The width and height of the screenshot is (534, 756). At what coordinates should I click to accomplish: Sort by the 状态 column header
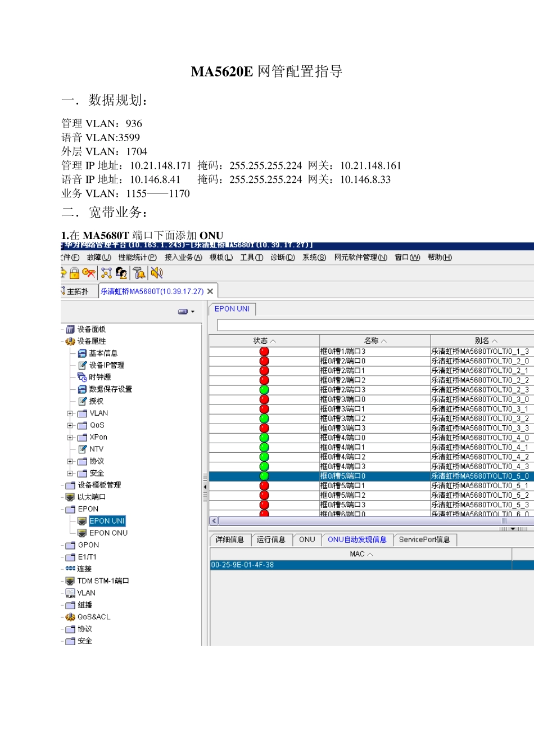264,341
